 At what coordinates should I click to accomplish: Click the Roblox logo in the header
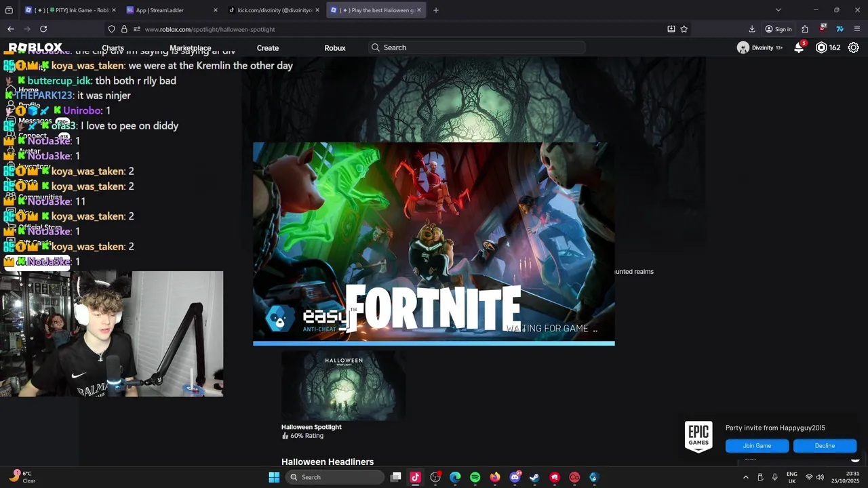coord(35,47)
